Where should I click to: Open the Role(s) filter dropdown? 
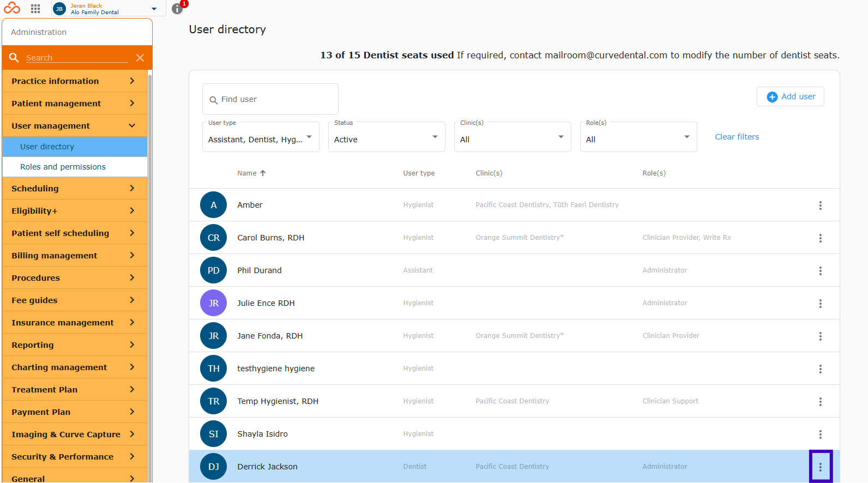(638, 137)
